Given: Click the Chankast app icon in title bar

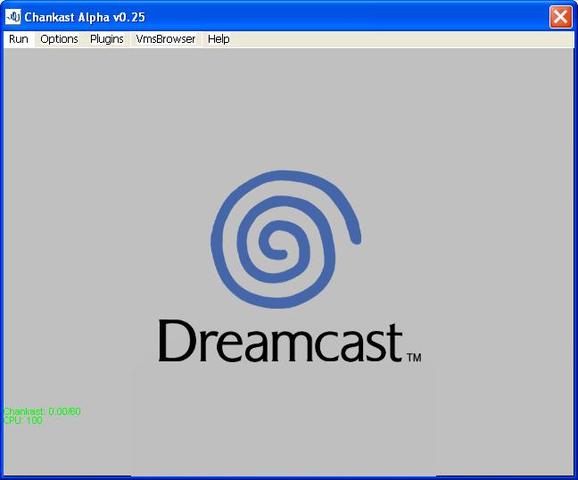Looking at the screenshot, I should [x=13, y=17].
